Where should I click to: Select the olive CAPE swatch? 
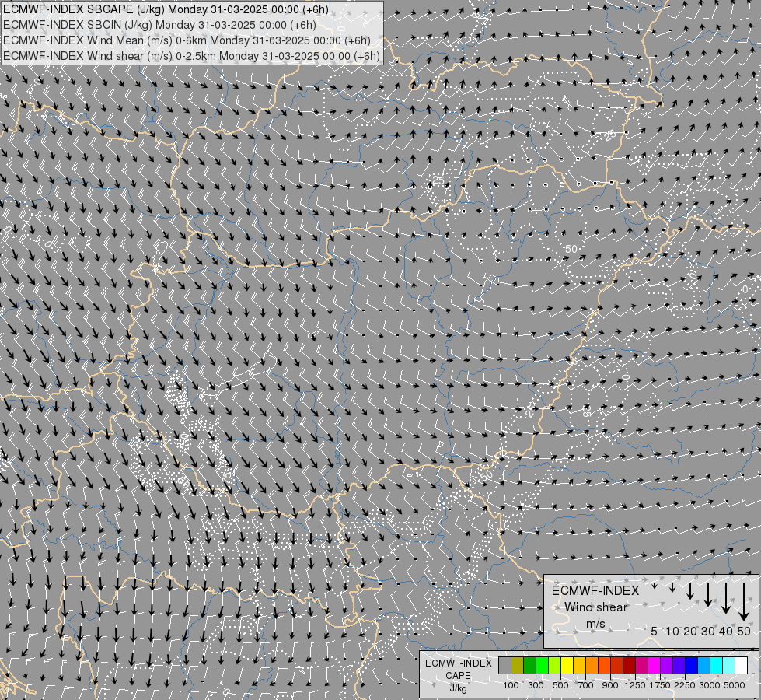click(x=518, y=665)
